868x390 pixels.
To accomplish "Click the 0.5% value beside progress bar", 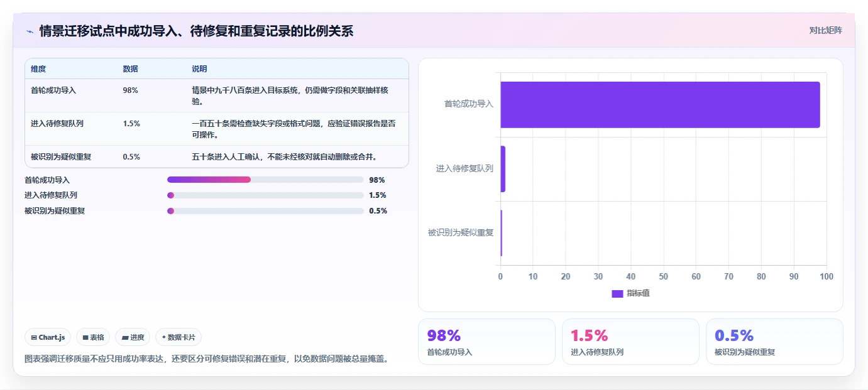I will click(x=378, y=211).
